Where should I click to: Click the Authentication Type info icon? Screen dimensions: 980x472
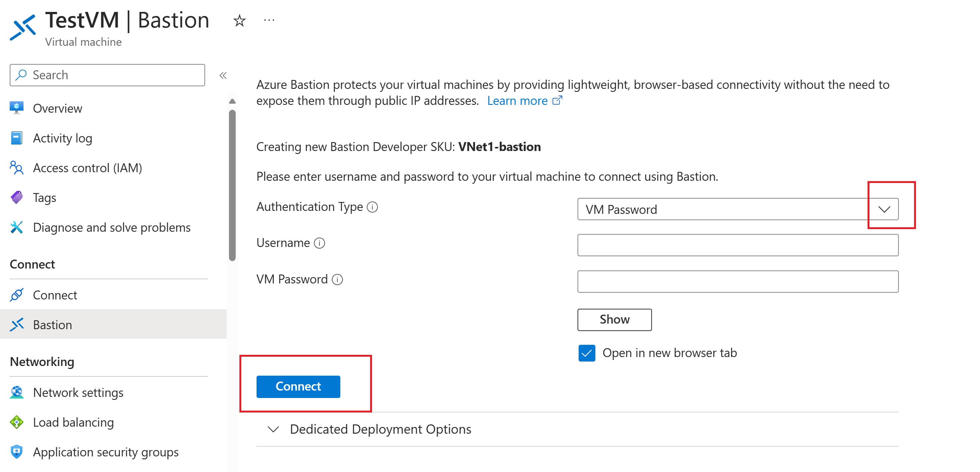(372, 207)
